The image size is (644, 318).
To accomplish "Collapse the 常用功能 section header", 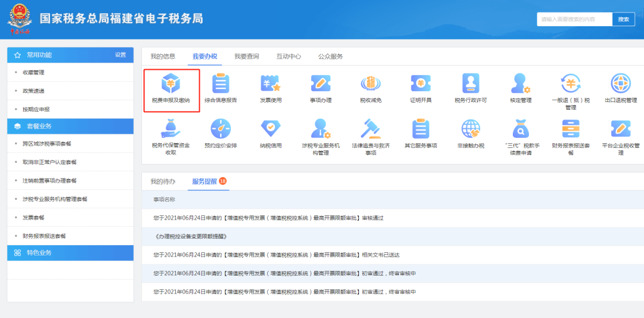I will coord(70,55).
